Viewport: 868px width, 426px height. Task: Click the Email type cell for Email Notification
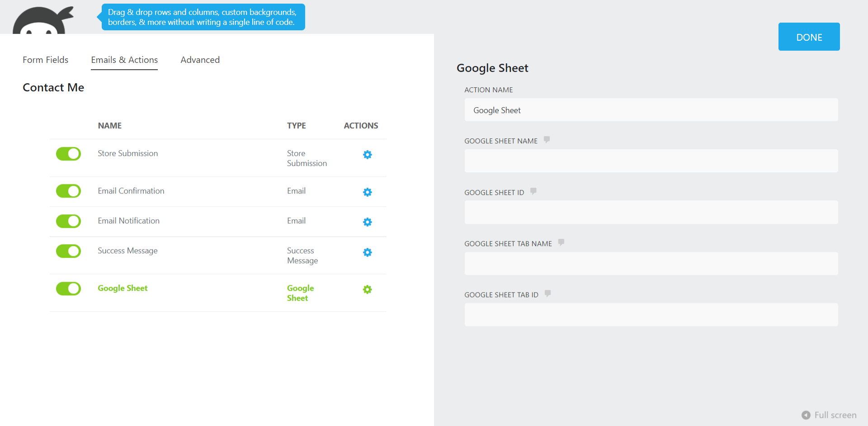point(297,221)
